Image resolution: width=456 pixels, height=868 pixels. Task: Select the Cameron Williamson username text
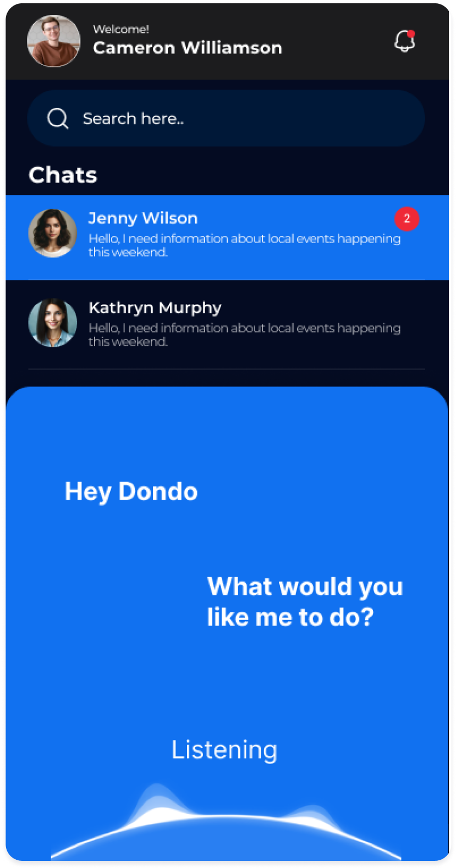tap(187, 48)
